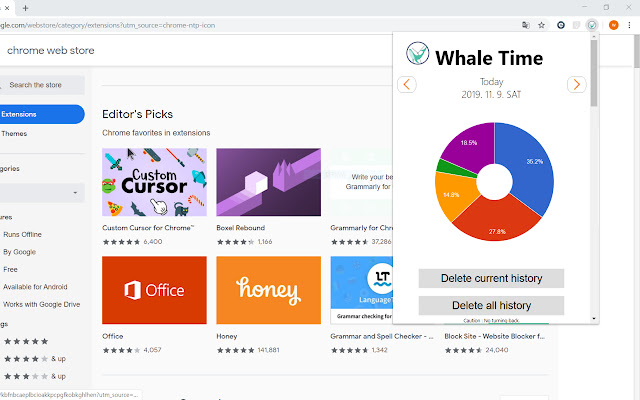Expand the categories dropdown

pyautogui.click(x=41, y=193)
